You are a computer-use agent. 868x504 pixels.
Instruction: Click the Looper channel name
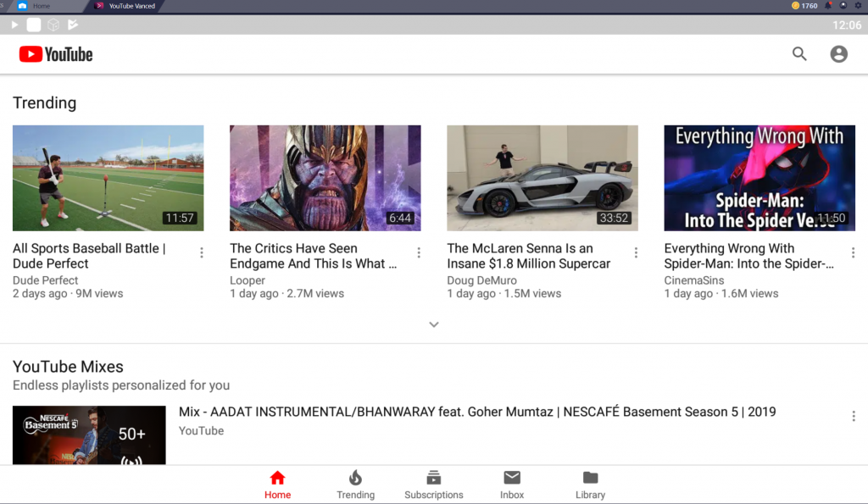pos(248,280)
